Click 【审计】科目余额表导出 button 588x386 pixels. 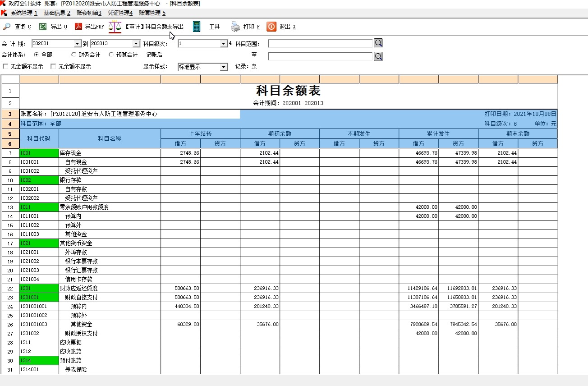(x=154, y=27)
